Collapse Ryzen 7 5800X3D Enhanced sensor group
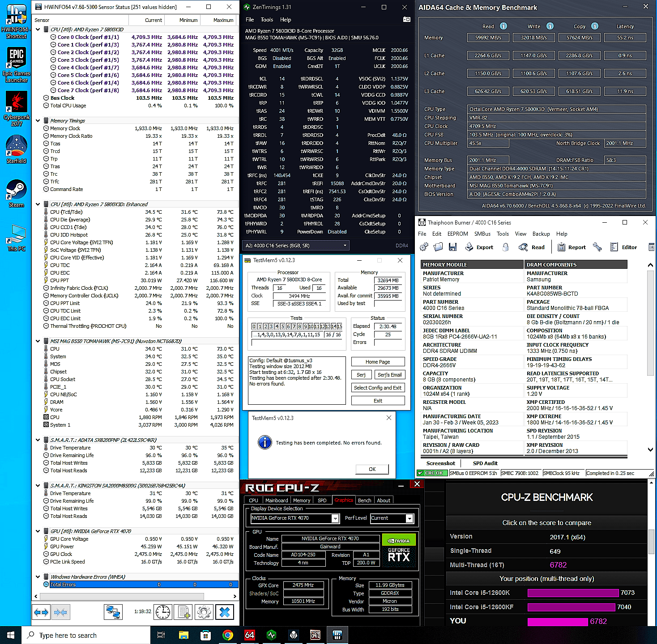Image resolution: width=657 pixels, height=644 pixels. click(x=38, y=204)
